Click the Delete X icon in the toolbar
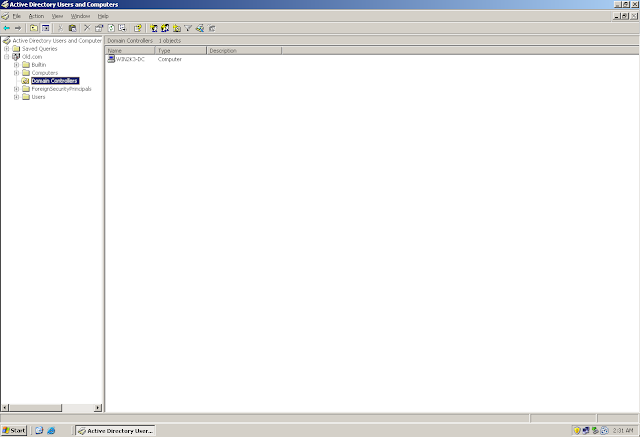Screen dimensions: 640x437 [x=87, y=28]
